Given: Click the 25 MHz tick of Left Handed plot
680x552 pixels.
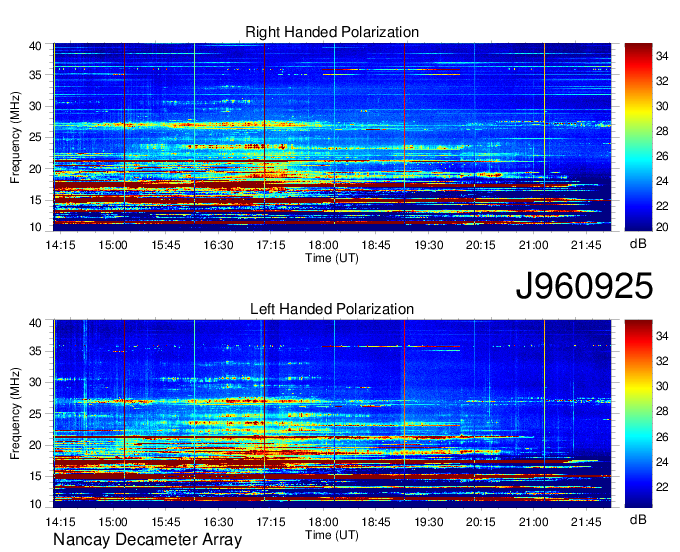Looking at the screenshot, I should (x=35, y=414).
